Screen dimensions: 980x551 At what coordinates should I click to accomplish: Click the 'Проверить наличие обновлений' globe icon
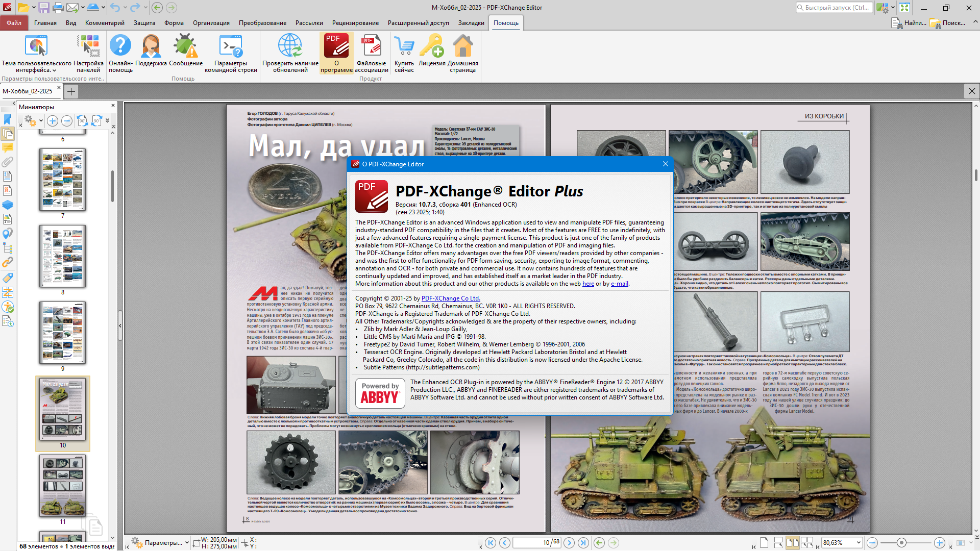[x=290, y=46]
